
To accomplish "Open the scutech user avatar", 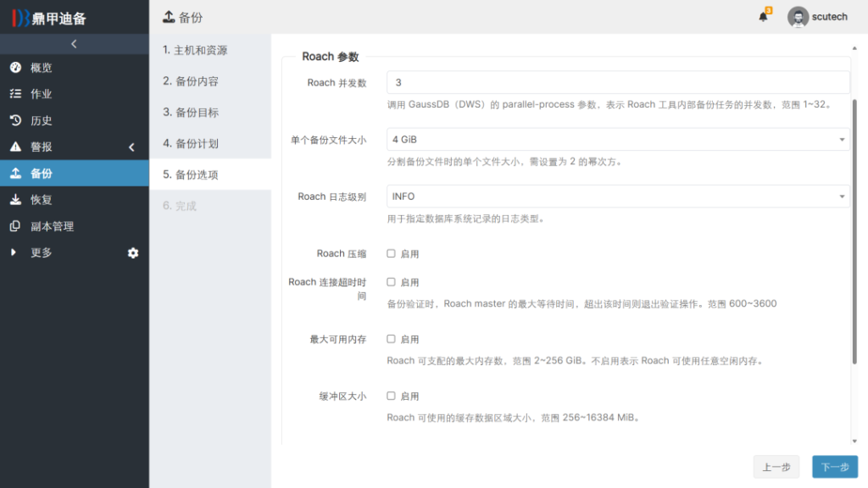I will click(798, 17).
